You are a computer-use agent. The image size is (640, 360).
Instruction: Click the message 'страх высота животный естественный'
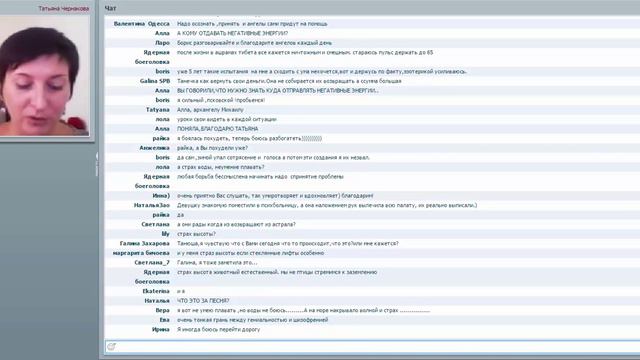tap(277, 272)
